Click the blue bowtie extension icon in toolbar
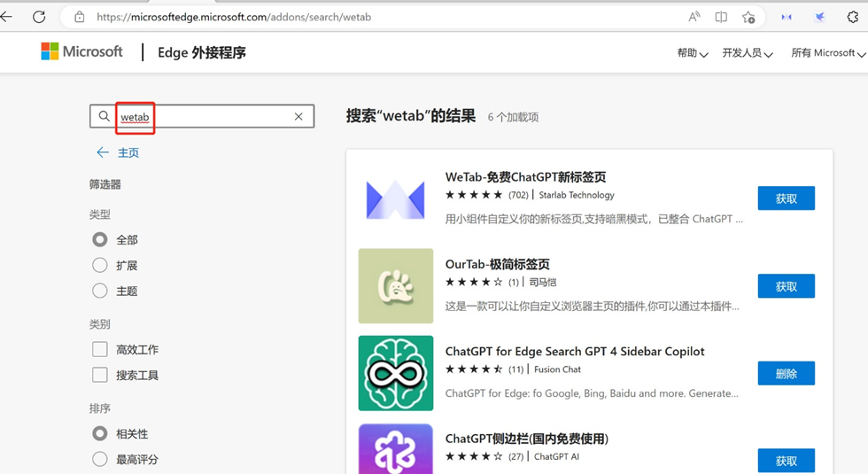 pos(787,17)
